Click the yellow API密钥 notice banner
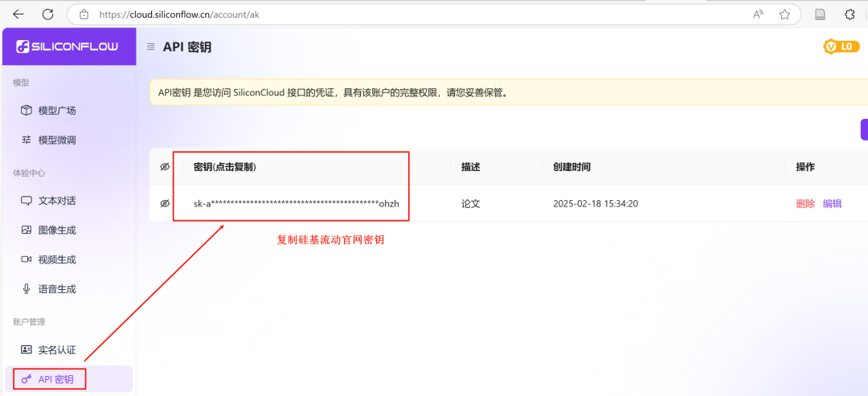Viewport: 868px width, 396px height. [x=509, y=92]
